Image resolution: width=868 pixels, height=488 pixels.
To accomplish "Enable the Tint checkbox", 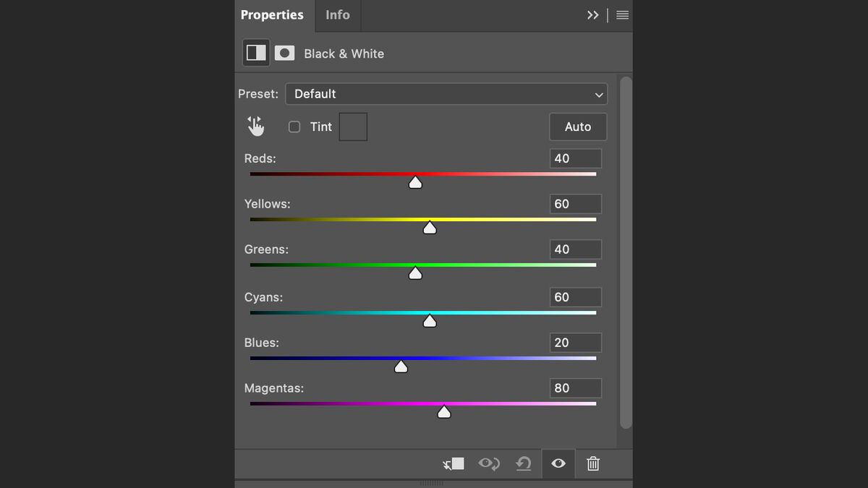I will click(294, 127).
